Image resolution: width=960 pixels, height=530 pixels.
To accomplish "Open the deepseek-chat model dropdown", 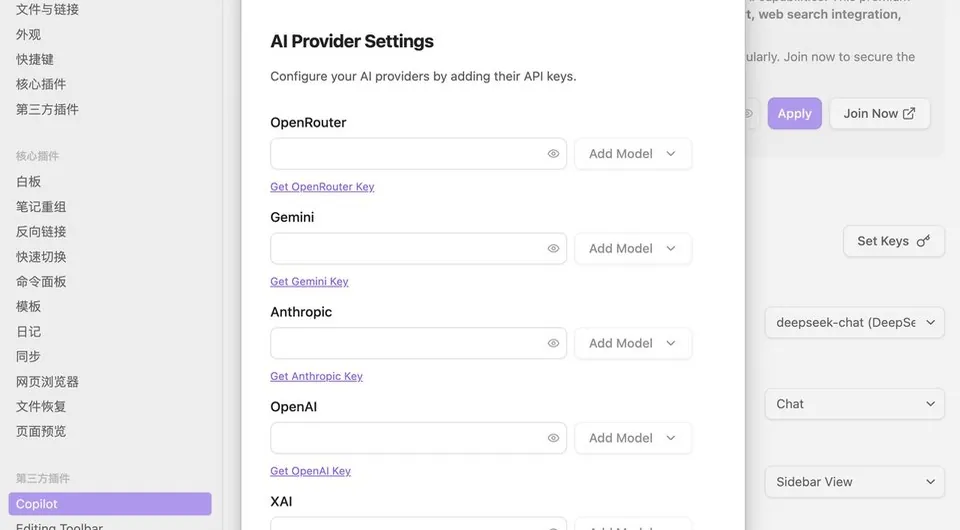I will coord(854,323).
